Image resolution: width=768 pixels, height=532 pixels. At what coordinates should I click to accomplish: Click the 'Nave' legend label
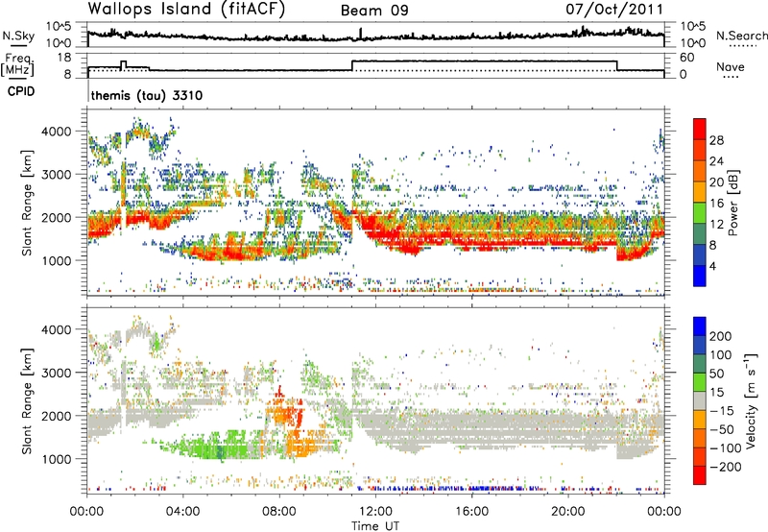pos(731,67)
